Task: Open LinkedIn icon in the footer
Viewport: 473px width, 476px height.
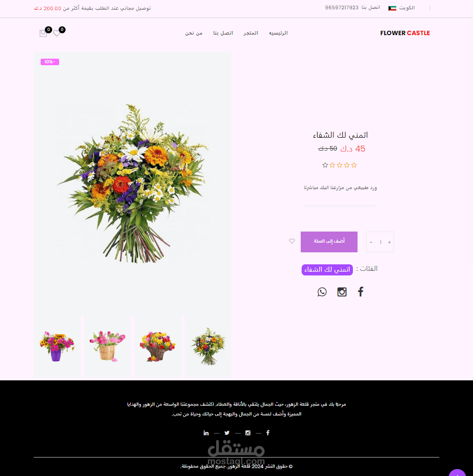Action: pos(206,433)
